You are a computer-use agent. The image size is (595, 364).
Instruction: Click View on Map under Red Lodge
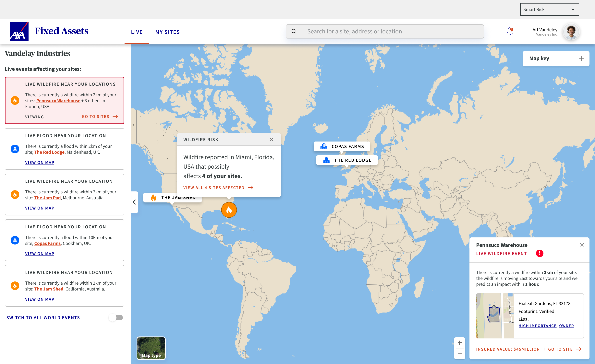(x=40, y=163)
